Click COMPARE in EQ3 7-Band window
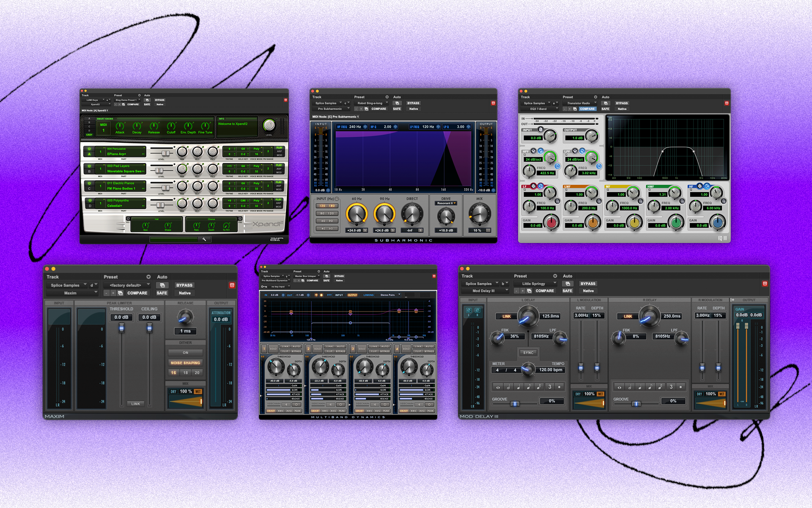812x508 pixels. click(587, 109)
